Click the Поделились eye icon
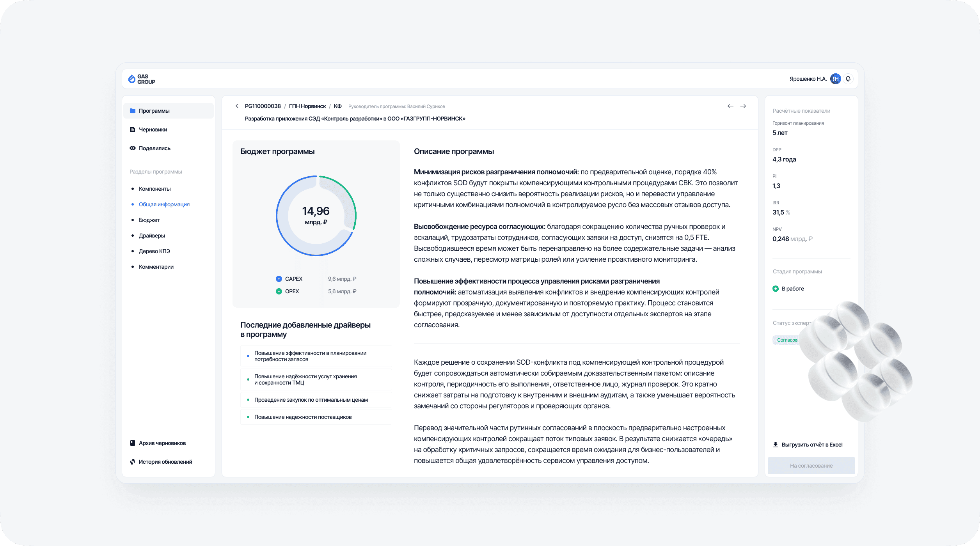Screen dimensions: 980x546 pos(133,148)
